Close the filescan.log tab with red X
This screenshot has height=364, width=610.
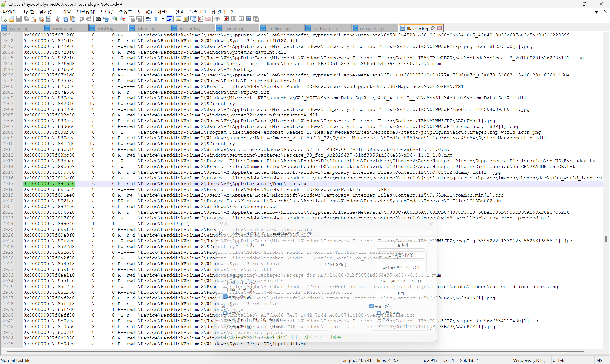[440, 28]
